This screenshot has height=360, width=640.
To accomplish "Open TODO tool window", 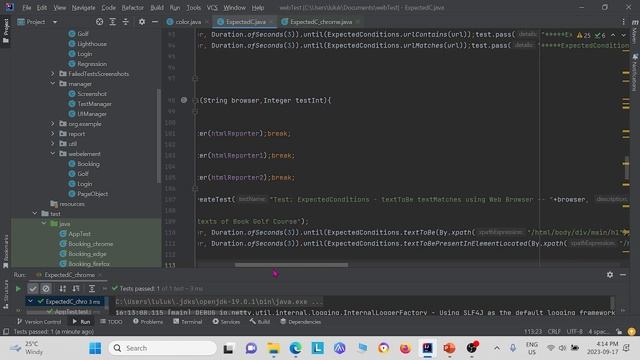I will (x=111, y=322).
